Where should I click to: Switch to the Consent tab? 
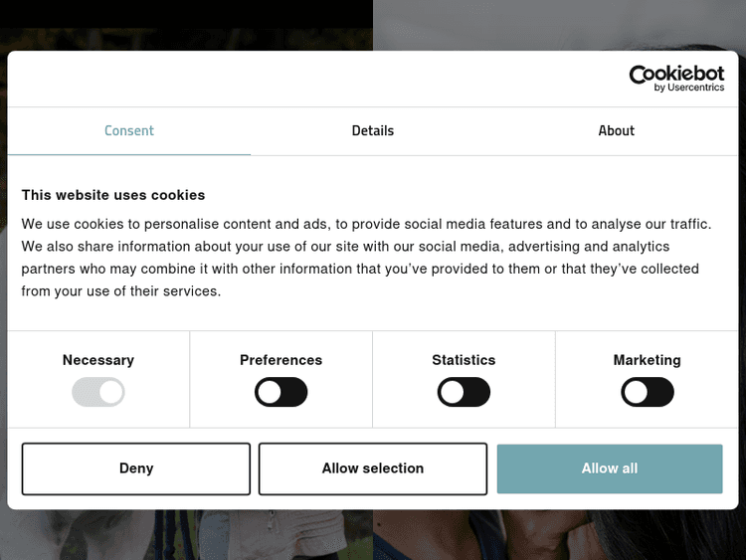point(129,130)
